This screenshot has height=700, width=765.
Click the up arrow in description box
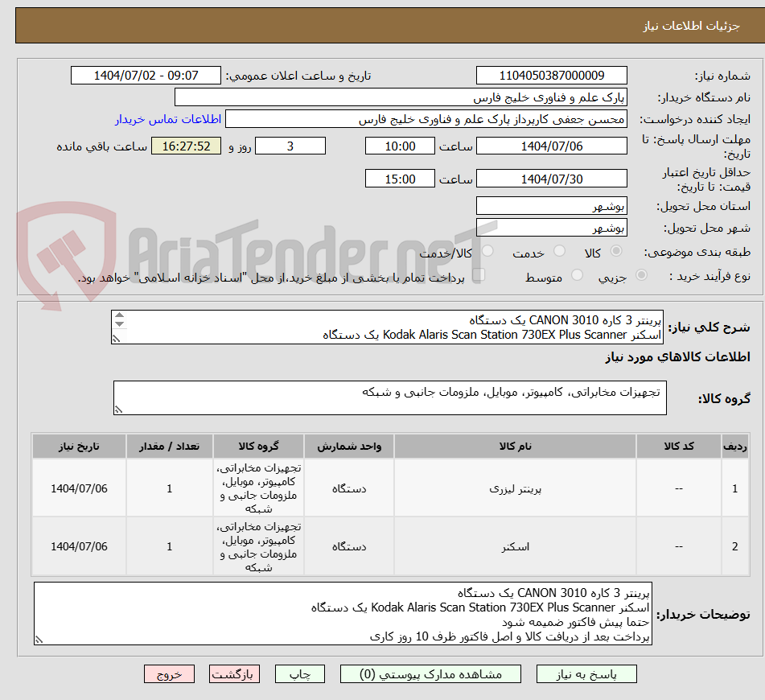tap(120, 315)
